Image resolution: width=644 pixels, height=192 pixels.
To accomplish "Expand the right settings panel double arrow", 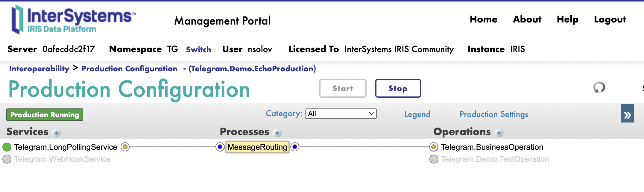I will 627,114.
